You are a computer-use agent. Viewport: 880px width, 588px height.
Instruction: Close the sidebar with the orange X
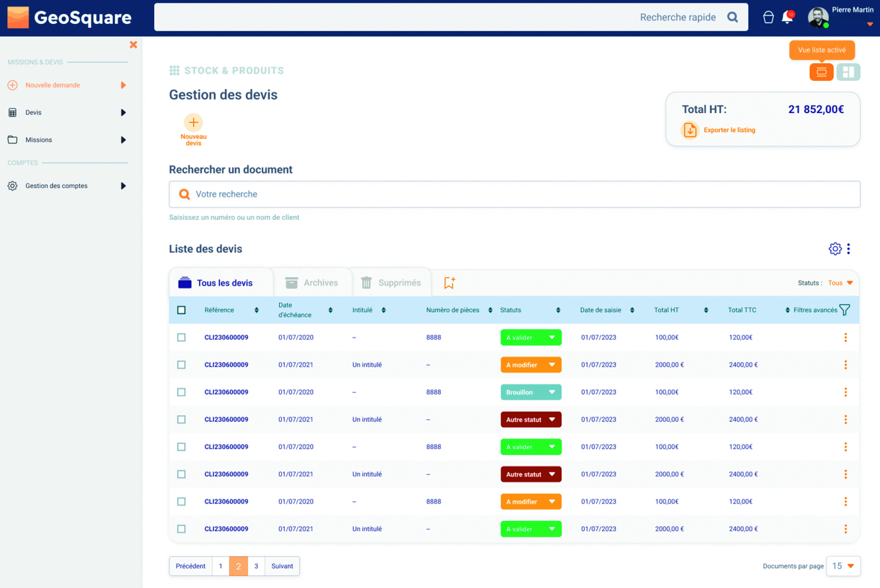tap(134, 45)
